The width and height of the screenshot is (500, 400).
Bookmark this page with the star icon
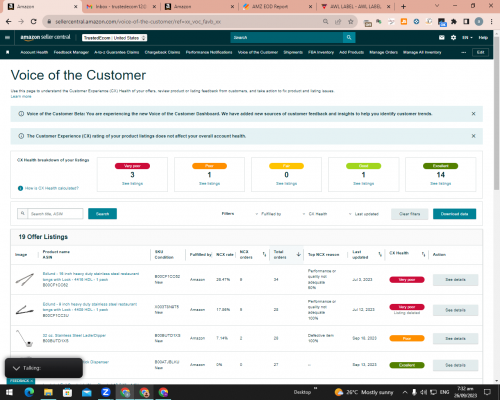point(350,22)
